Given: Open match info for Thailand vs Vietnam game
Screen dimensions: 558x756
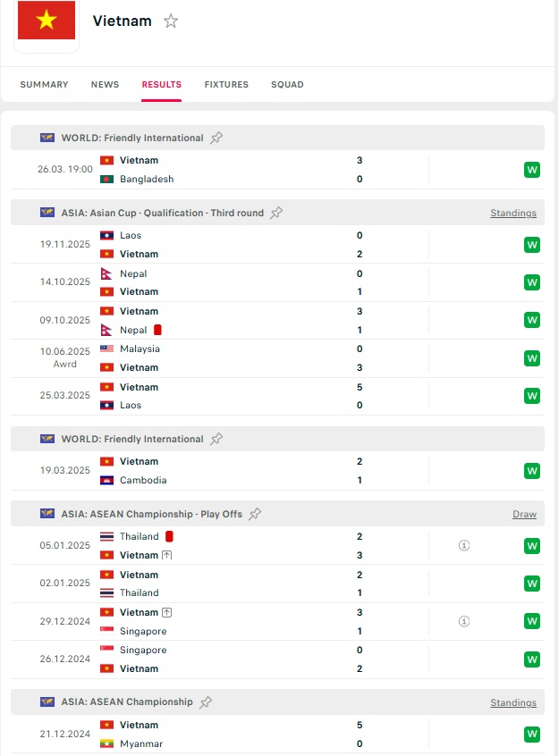Looking at the screenshot, I should point(463,546).
